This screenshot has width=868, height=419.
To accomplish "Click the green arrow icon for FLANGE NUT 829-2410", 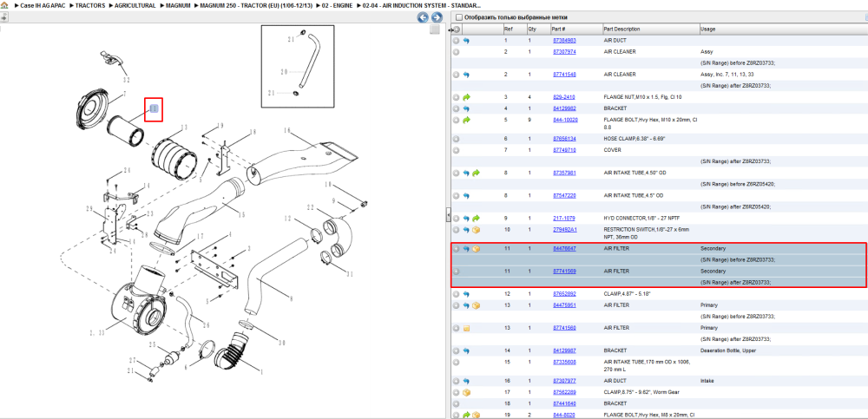I will tap(466, 97).
